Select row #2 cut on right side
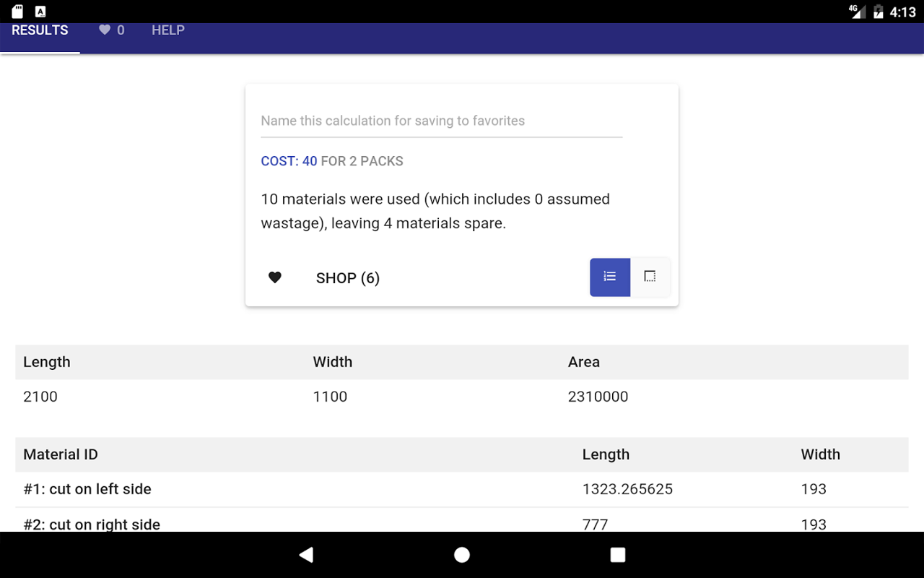The width and height of the screenshot is (924, 578). (92, 524)
